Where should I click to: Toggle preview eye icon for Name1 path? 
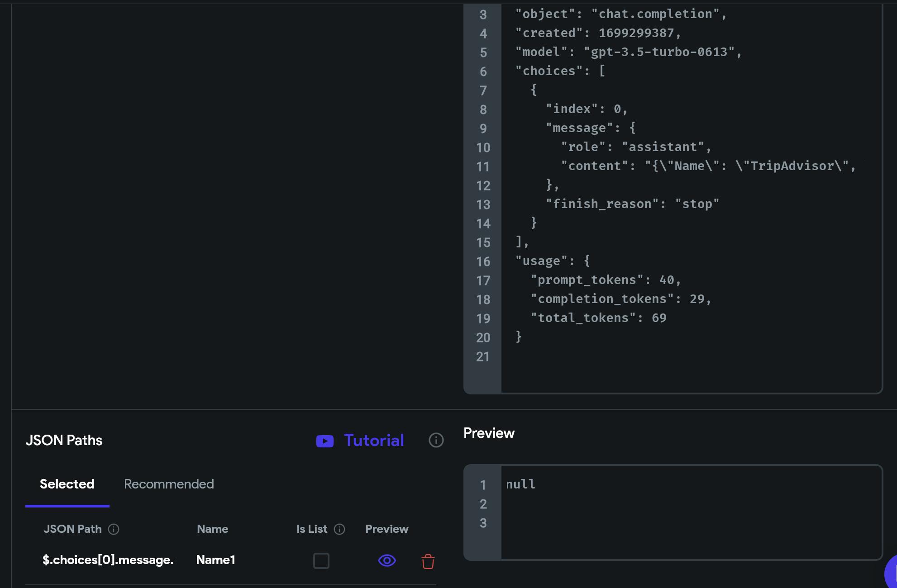click(387, 561)
